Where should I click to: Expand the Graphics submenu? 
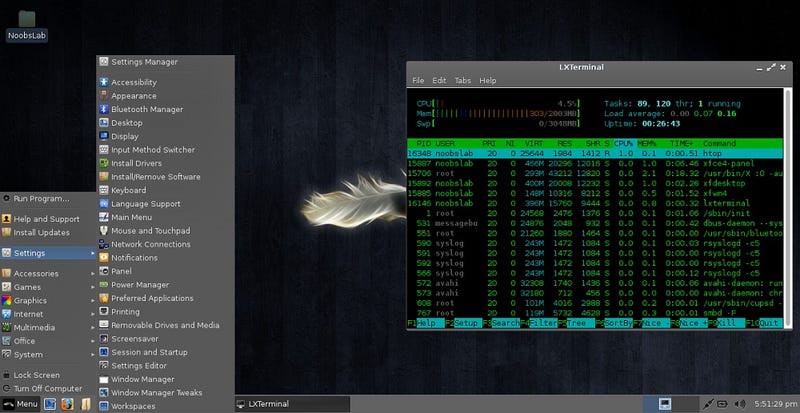[48, 301]
